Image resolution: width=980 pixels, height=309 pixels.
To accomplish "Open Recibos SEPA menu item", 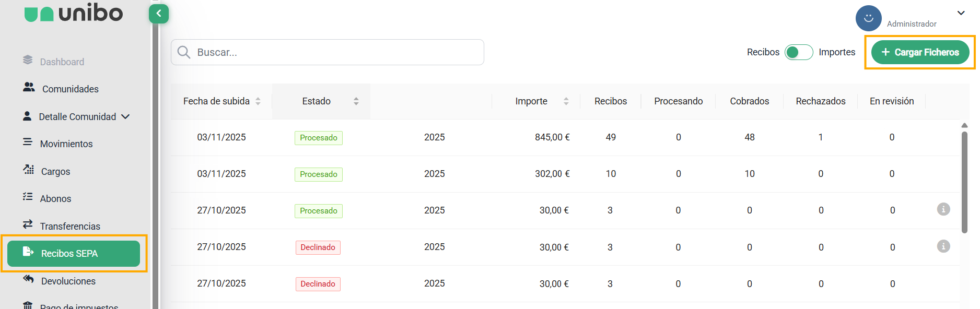I will pos(74,254).
